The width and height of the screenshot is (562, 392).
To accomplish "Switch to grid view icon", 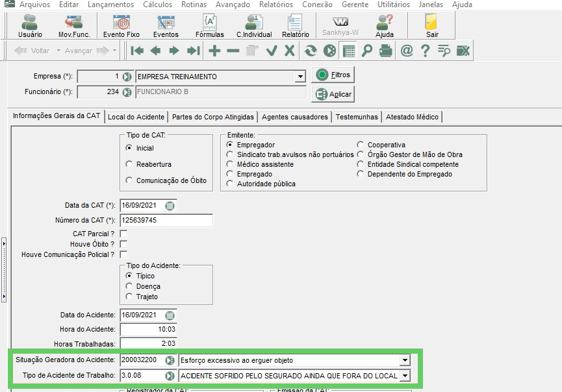I will [x=349, y=51].
